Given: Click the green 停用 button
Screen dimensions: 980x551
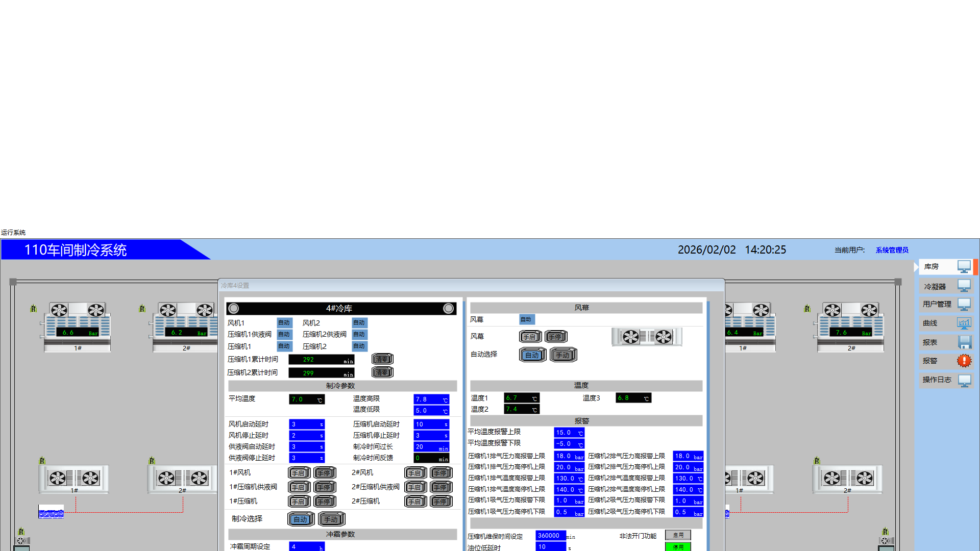Looking at the screenshot, I should pyautogui.click(x=678, y=547).
